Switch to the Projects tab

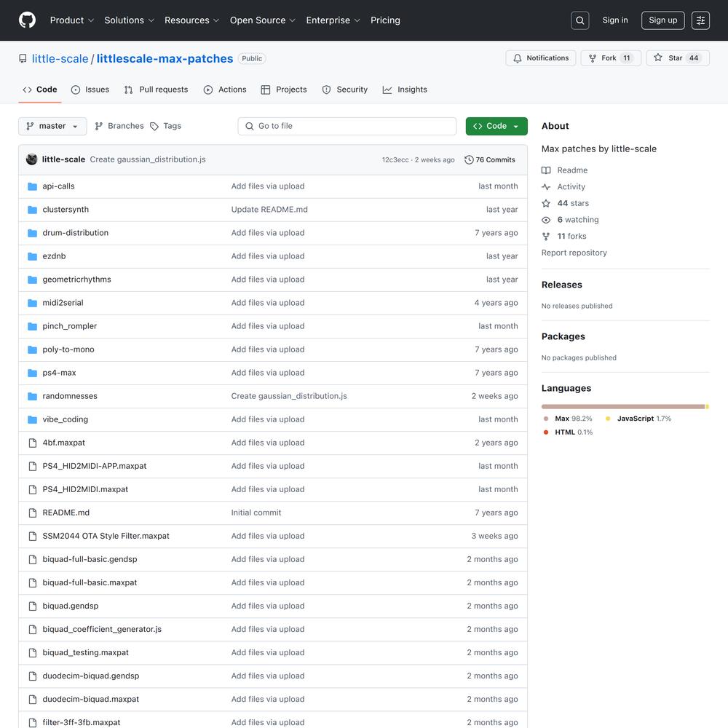(284, 90)
